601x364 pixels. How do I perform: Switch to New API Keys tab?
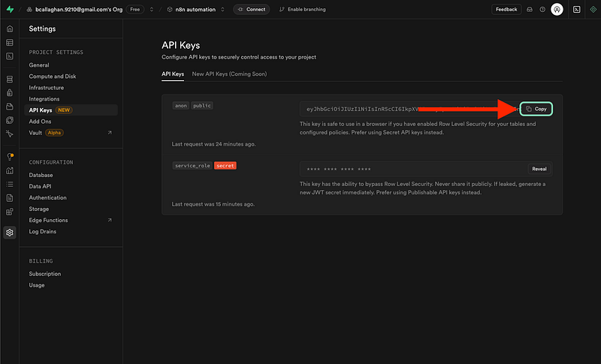[x=229, y=74]
